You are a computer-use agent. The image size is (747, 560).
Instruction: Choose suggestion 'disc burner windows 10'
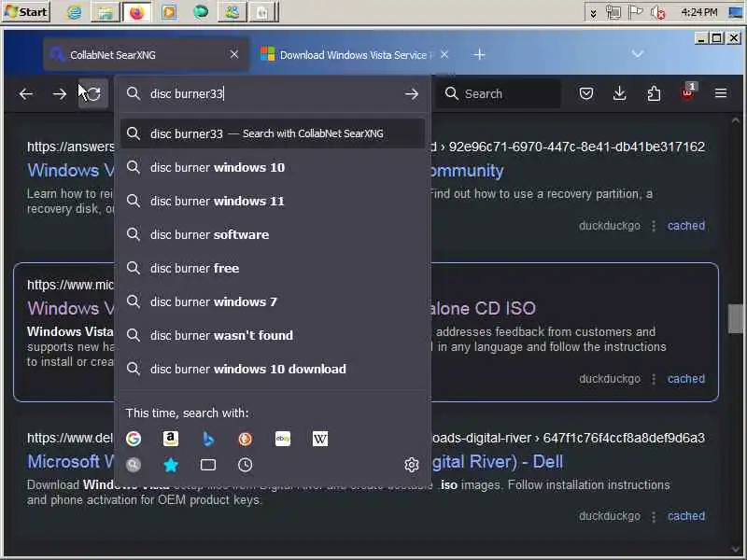pos(273,167)
